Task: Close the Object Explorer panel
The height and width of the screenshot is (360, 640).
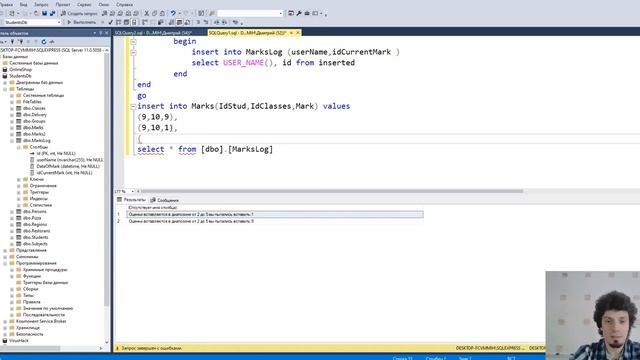Action: [107, 33]
